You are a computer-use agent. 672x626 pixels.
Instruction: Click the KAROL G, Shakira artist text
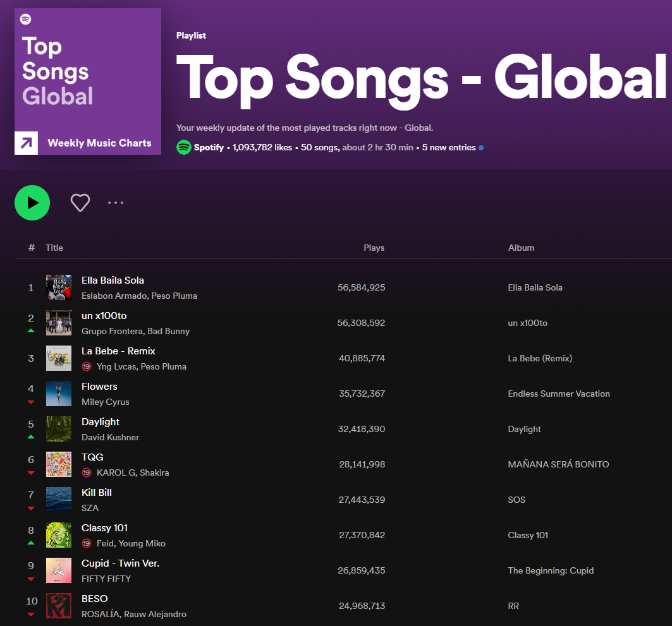(133, 473)
